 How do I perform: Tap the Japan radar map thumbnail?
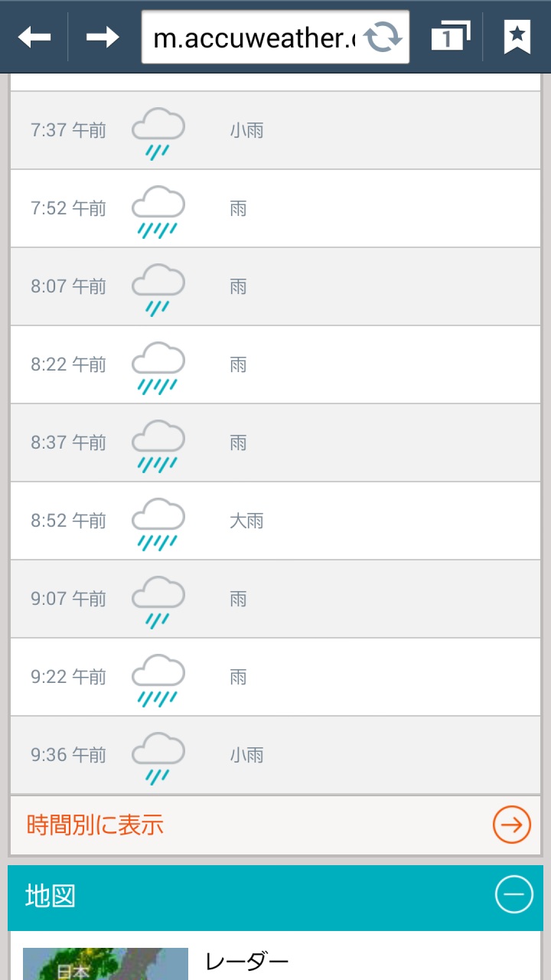pyautogui.click(x=105, y=965)
